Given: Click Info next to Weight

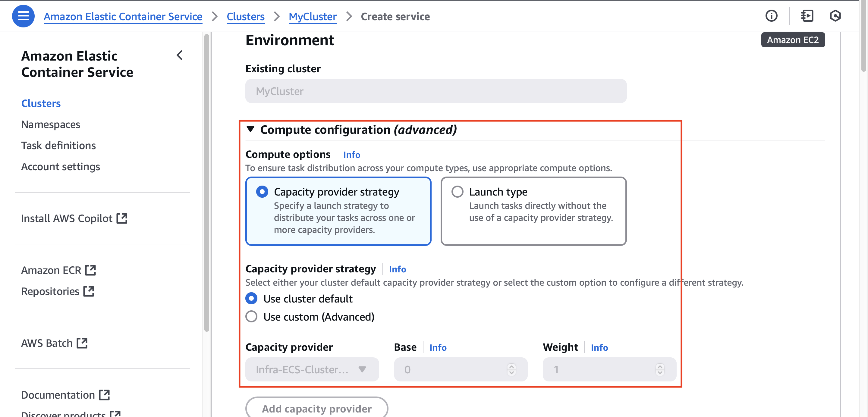Looking at the screenshot, I should pyautogui.click(x=599, y=347).
